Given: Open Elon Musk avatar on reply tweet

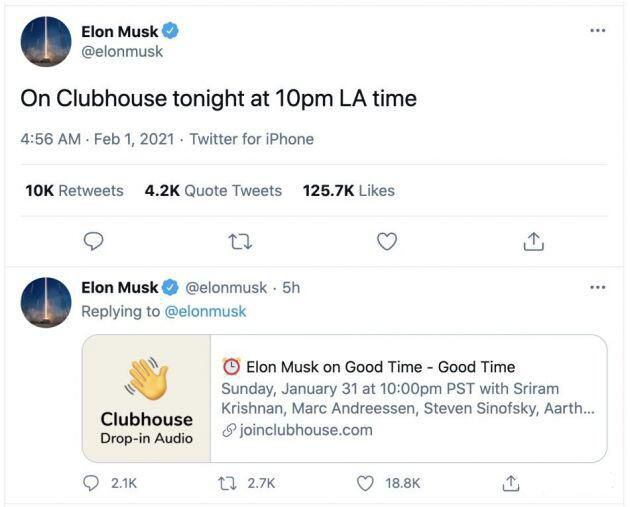Looking at the screenshot, I should pyautogui.click(x=46, y=302).
